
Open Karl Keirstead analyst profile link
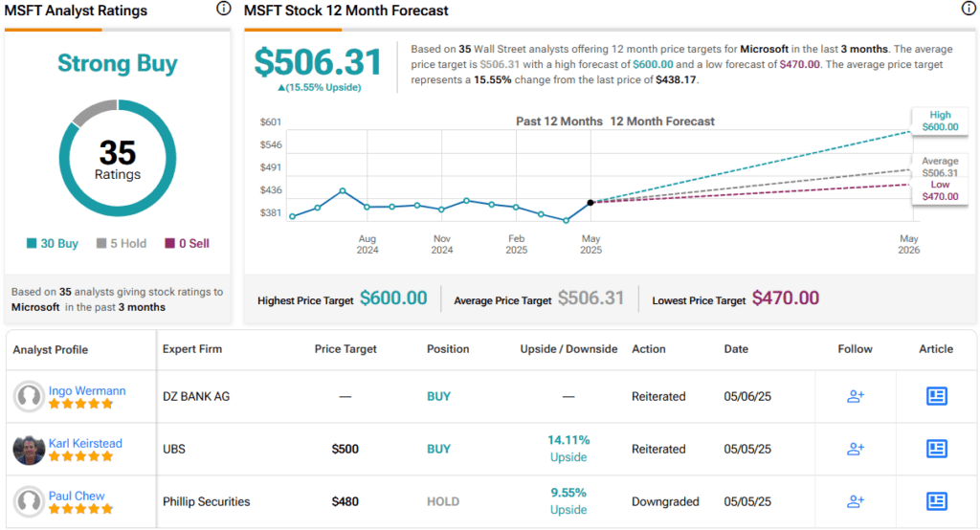(85, 443)
